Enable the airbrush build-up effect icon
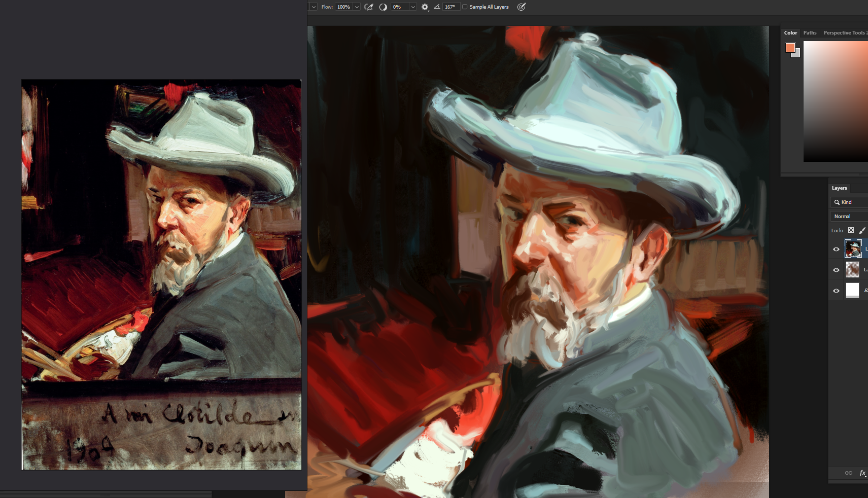 coord(369,7)
